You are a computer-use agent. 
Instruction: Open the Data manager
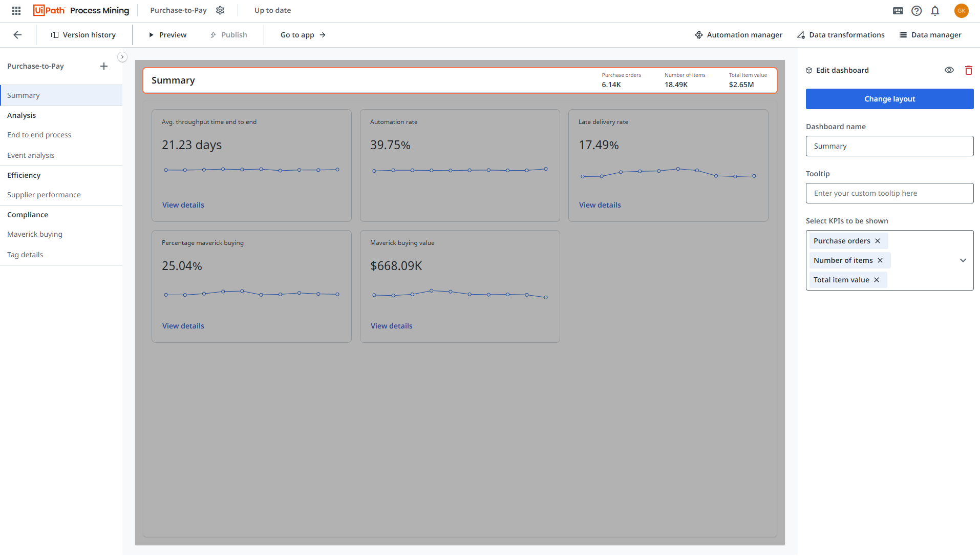point(930,34)
